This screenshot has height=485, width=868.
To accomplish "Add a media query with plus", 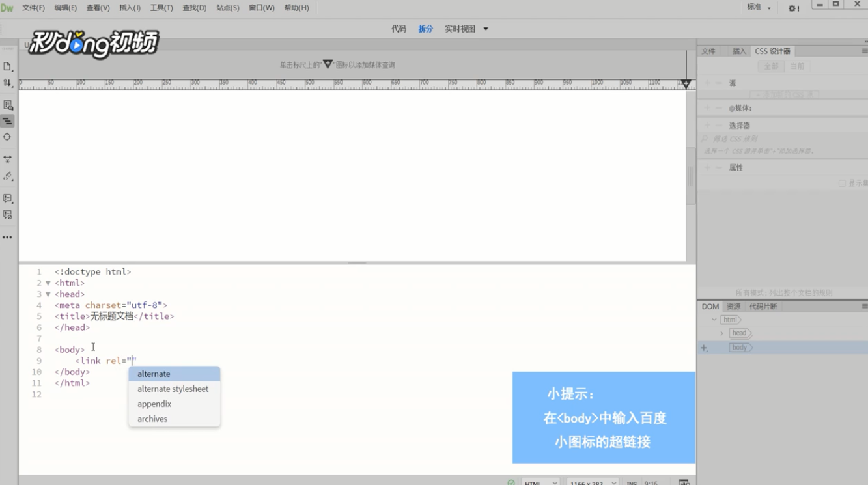I will pyautogui.click(x=708, y=108).
